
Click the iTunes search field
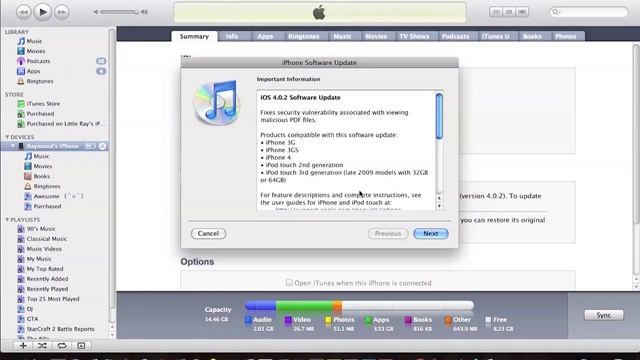click(x=589, y=12)
